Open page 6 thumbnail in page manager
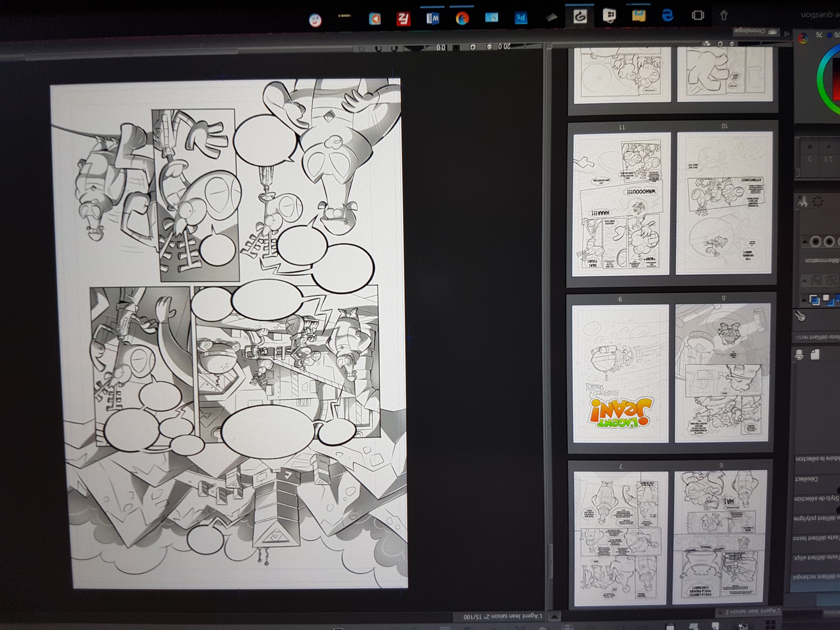 720,537
